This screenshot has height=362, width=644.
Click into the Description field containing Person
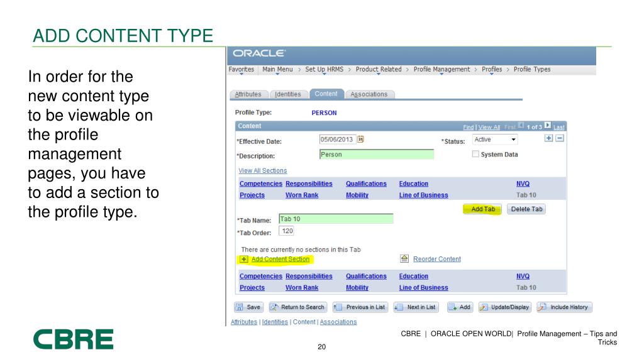pyautogui.click(x=377, y=155)
